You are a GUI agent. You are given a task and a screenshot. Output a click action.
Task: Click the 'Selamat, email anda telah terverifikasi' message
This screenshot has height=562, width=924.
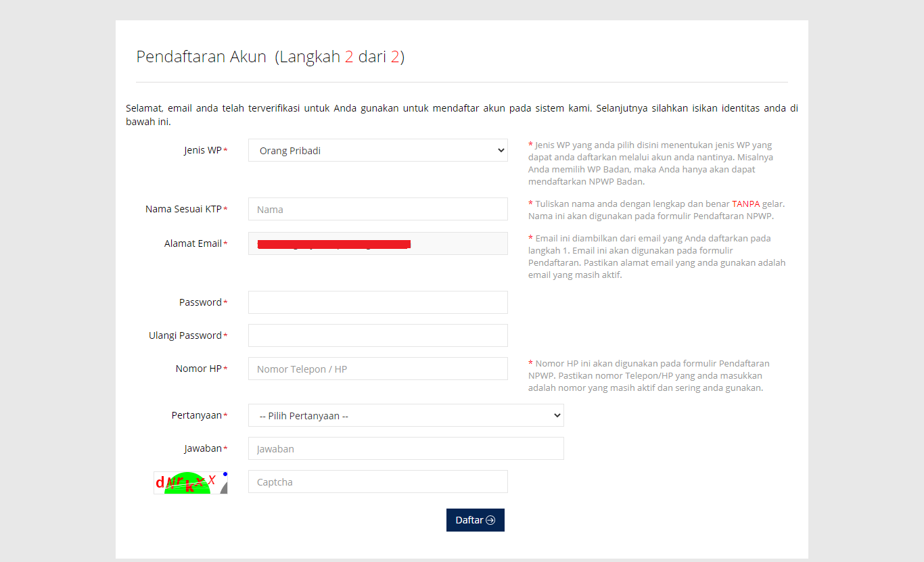click(462, 115)
